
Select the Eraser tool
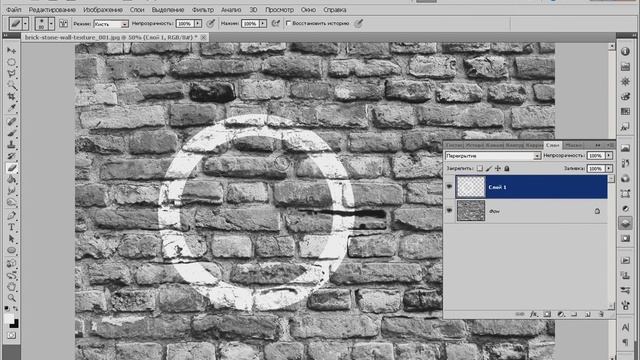(x=11, y=168)
